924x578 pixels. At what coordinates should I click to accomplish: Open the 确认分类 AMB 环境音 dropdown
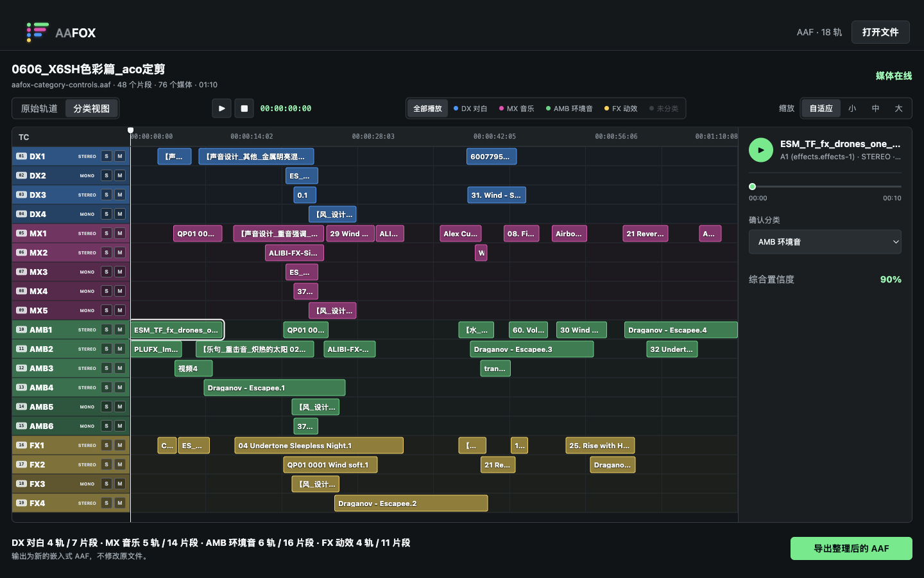click(825, 242)
